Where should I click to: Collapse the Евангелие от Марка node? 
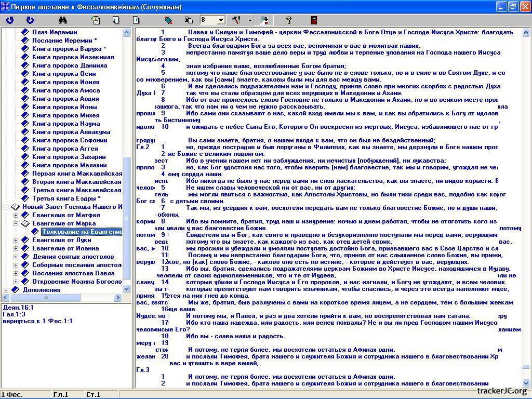[x=16, y=223]
